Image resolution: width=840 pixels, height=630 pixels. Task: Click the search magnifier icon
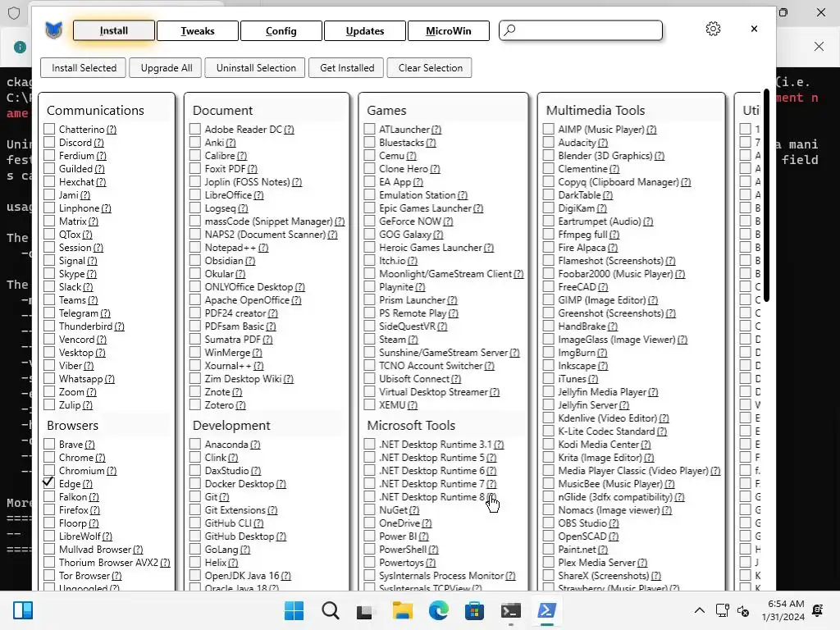click(510, 30)
